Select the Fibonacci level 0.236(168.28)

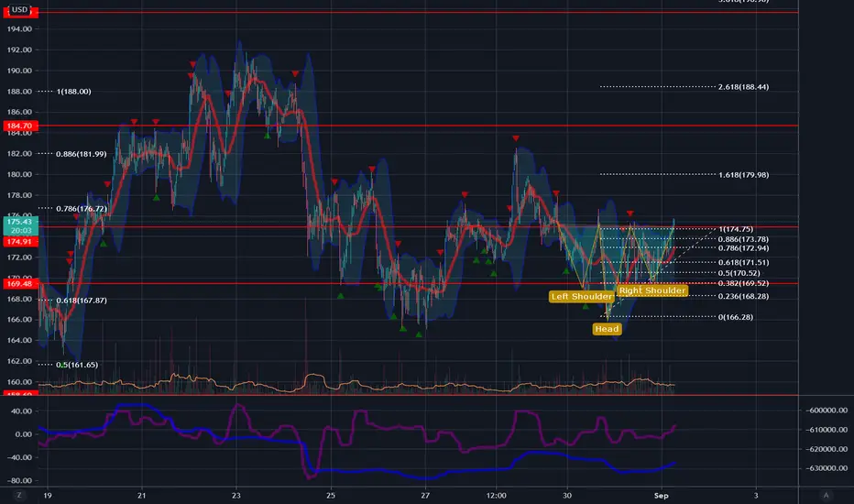[743, 296]
